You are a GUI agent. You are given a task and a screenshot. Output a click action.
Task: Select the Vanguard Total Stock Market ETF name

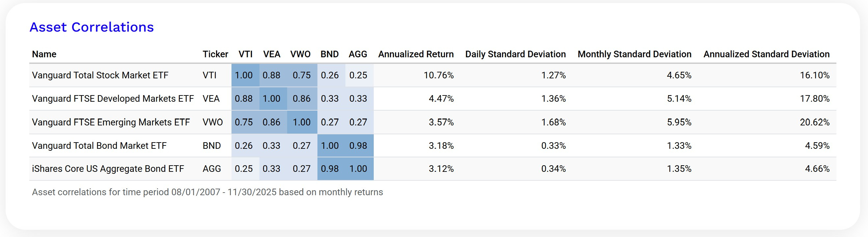pyautogui.click(x=100, y=75)
